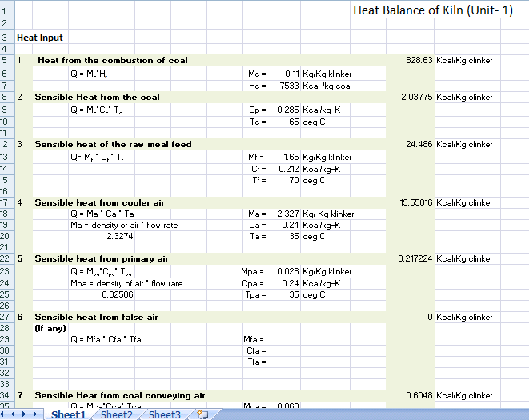
Task: Select the 'Q = Mfa * Cfa * Tfa' formula cell
Action: click(106, 339)
